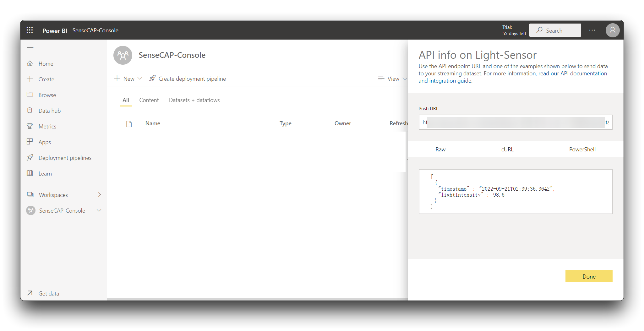Click the Deployment pipelines rocket icon in sidebar
Viewport: 644px width, 331px height.
click(x=30, y=157)
